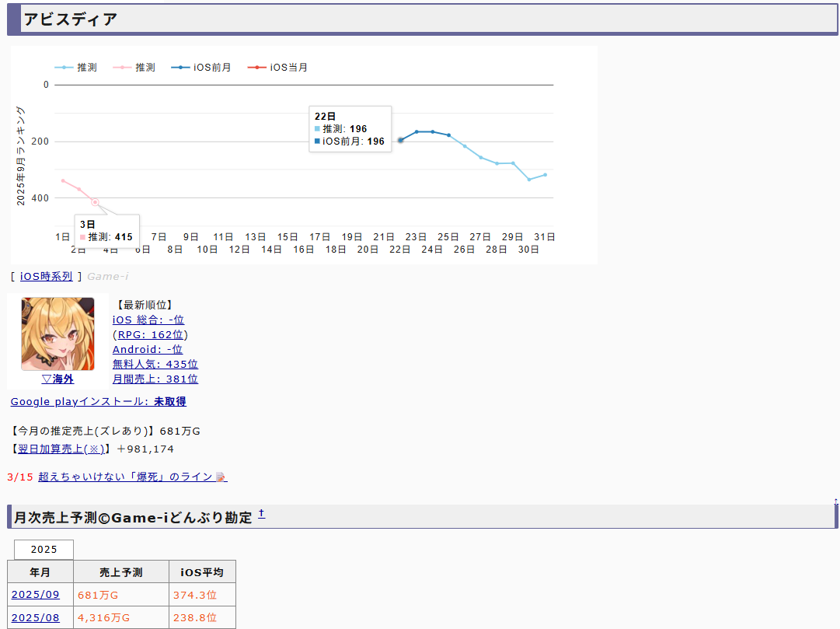Screen dimensions: 840x629
Task: Toggle iOS当月 legend series
Action: click(x=277, y=68)
